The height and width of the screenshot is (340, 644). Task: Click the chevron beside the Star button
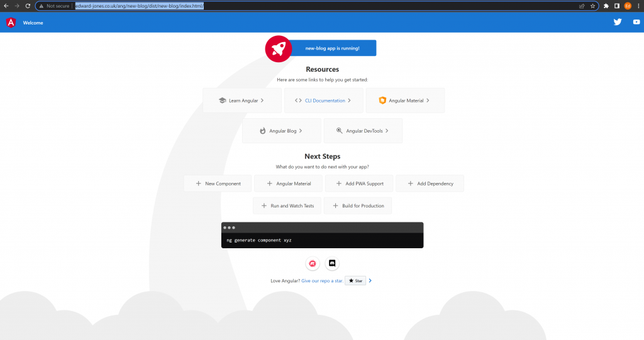coord(370,281)
